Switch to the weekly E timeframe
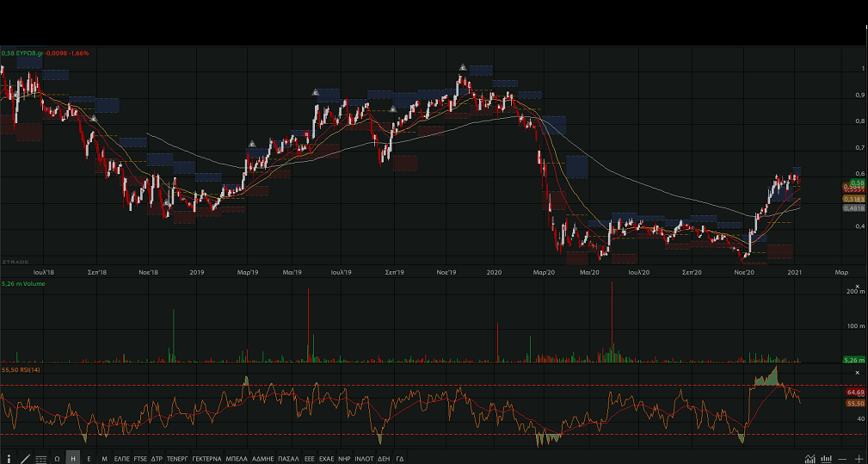This screenshot has height=464, width=868. click(89, 459)
